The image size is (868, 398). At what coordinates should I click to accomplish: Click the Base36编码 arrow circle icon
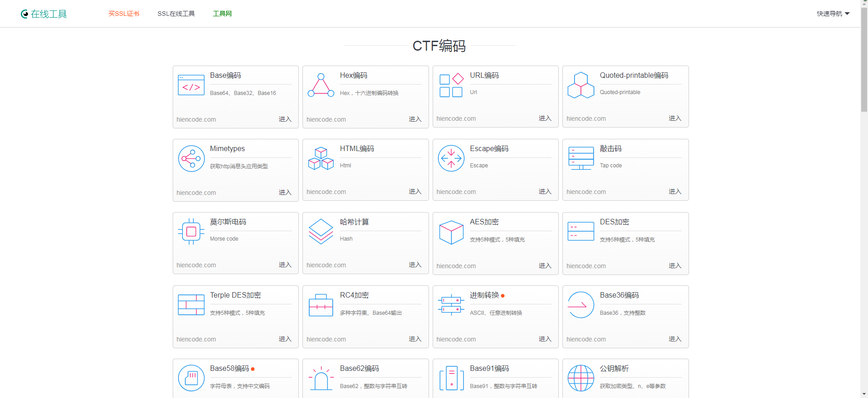click(581, 305)
